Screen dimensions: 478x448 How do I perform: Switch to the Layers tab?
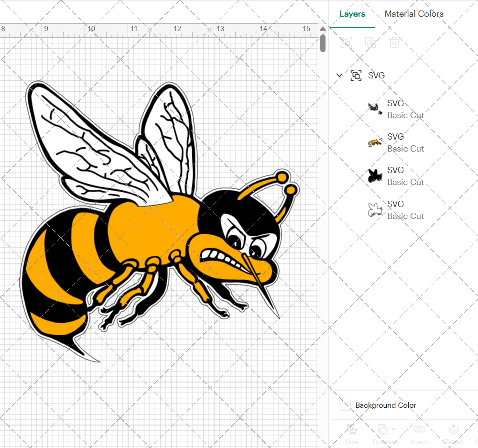(352, 14)
